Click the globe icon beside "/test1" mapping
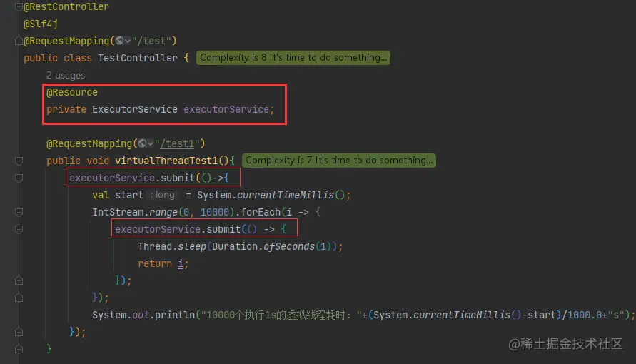 click(x=142, y=143)
